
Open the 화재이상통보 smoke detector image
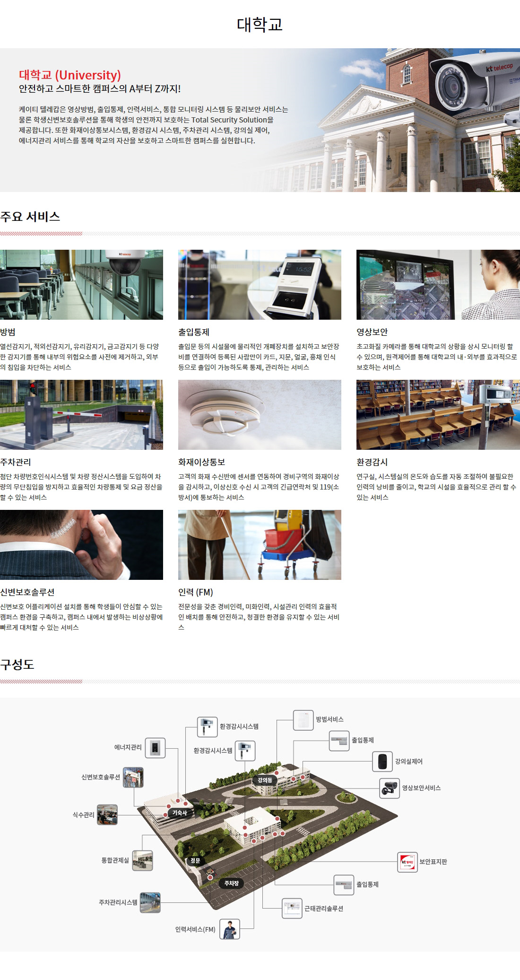pos(260,414)
